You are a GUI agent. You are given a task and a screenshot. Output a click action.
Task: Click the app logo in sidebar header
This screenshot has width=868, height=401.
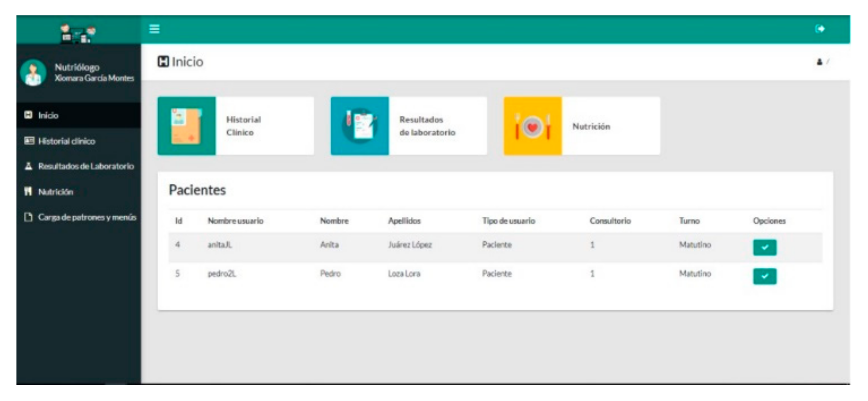coord(78,33)
